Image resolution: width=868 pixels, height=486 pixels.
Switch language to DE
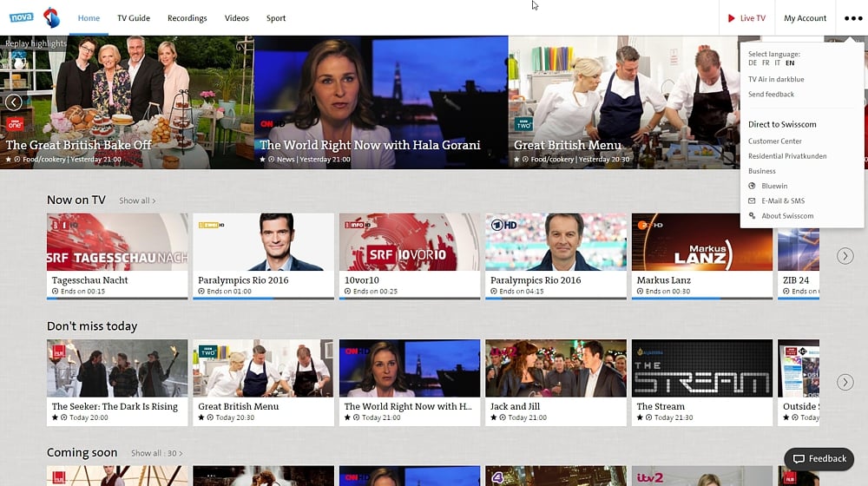tap(753, 63)
